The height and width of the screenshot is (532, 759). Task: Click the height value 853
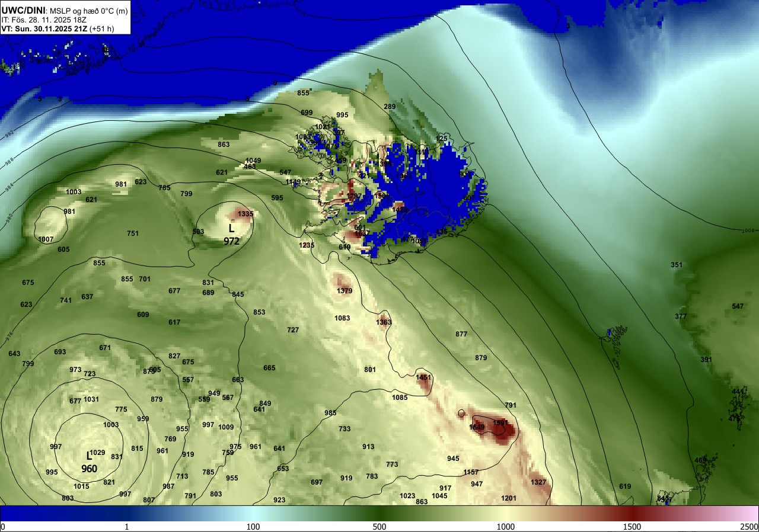(259, 312)
